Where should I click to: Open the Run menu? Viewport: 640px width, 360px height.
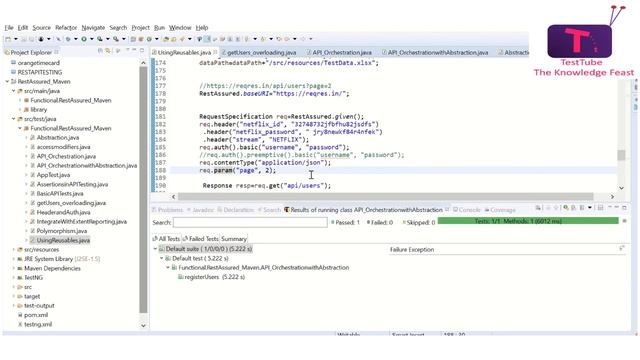159,28
